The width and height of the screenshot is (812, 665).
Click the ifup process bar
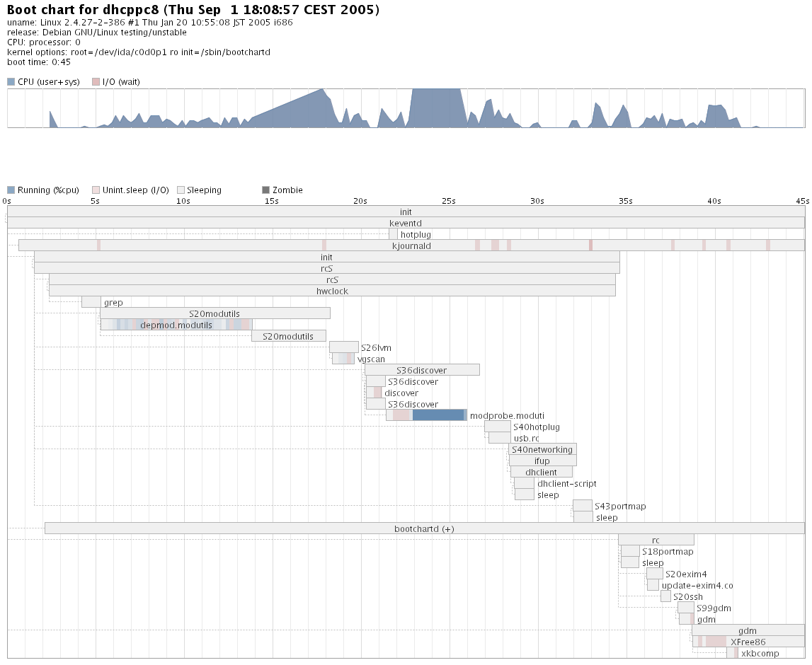[x=542, y=461]
